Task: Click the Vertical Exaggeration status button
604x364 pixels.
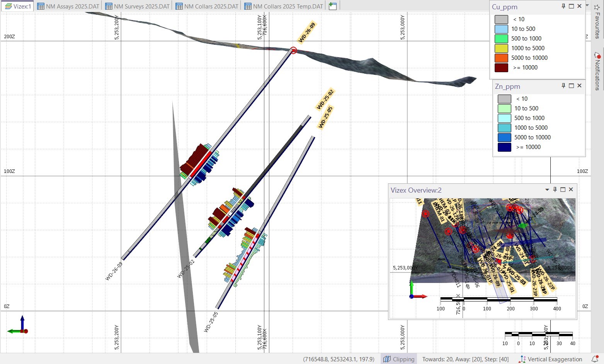Action: coord(550,359)
